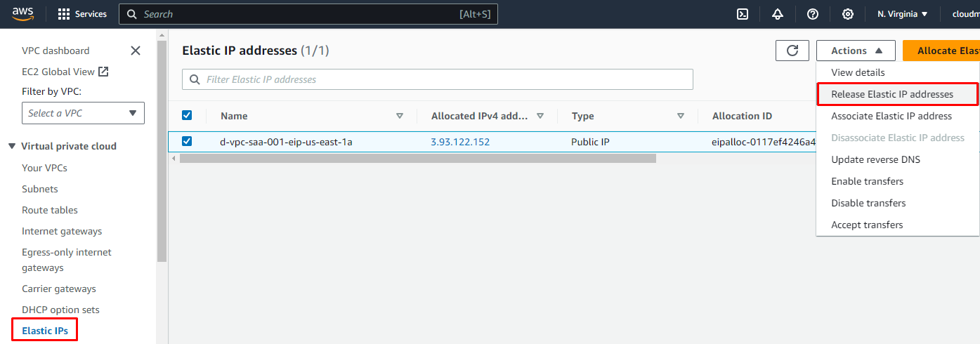
Task: Open the notifications bell
Action: [777, 14]
